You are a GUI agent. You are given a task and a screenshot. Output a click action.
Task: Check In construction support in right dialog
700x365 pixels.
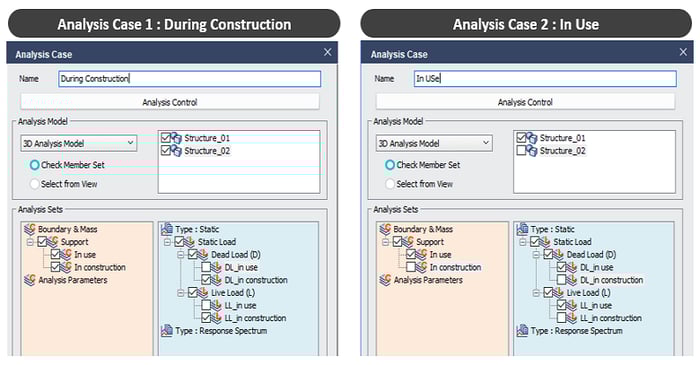point(411,267)
